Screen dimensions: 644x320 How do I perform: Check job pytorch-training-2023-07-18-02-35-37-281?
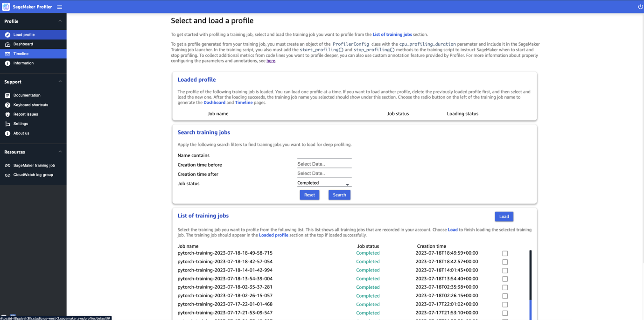(505, 287)
